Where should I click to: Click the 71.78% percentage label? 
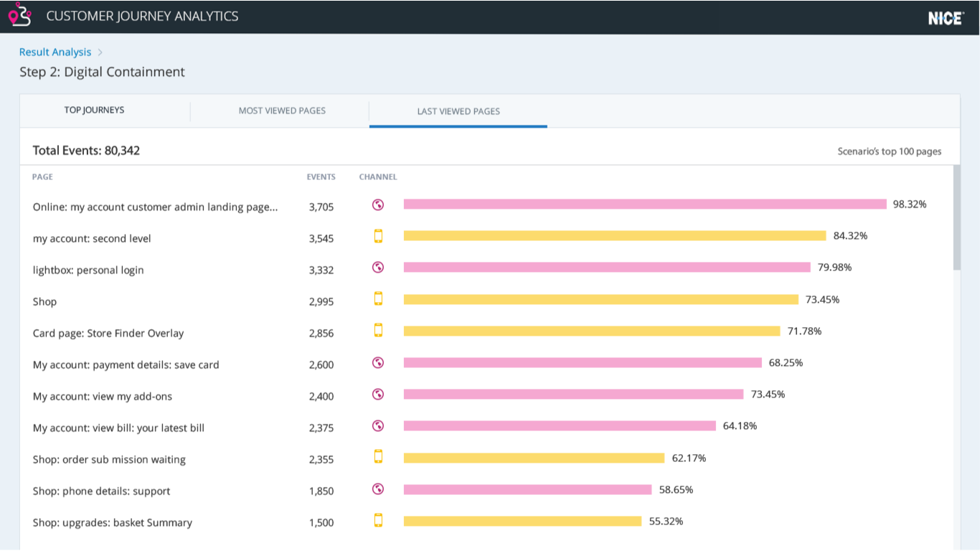pos(804,331)
